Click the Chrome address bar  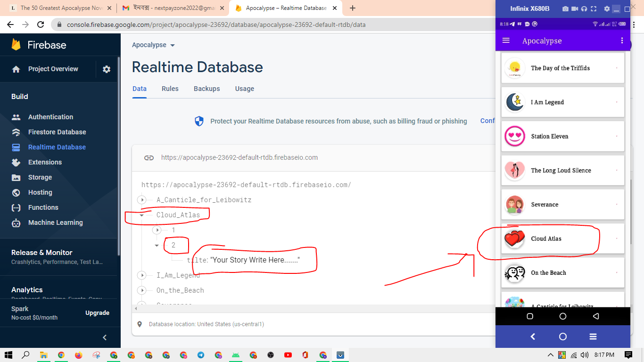click(273, 25)
